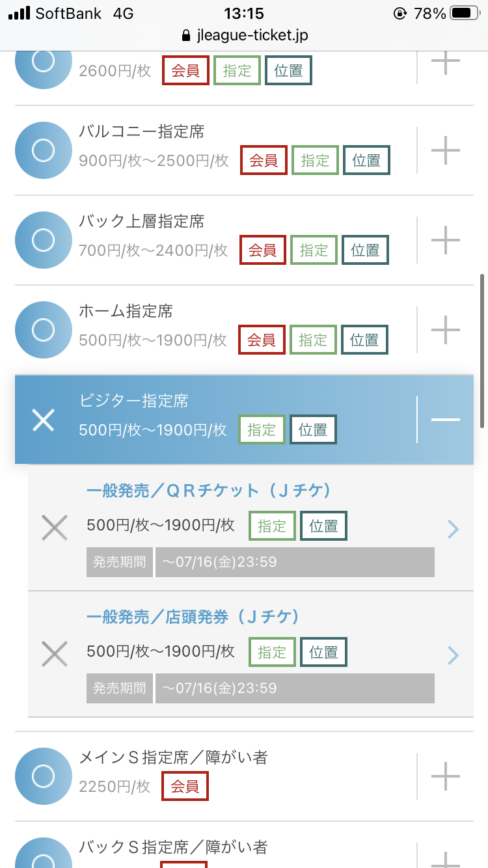This screenshot has width=488, height=868.
Task: Tap the 会員 tag on バルコニー指定席
Action: [x=264, y=161]
